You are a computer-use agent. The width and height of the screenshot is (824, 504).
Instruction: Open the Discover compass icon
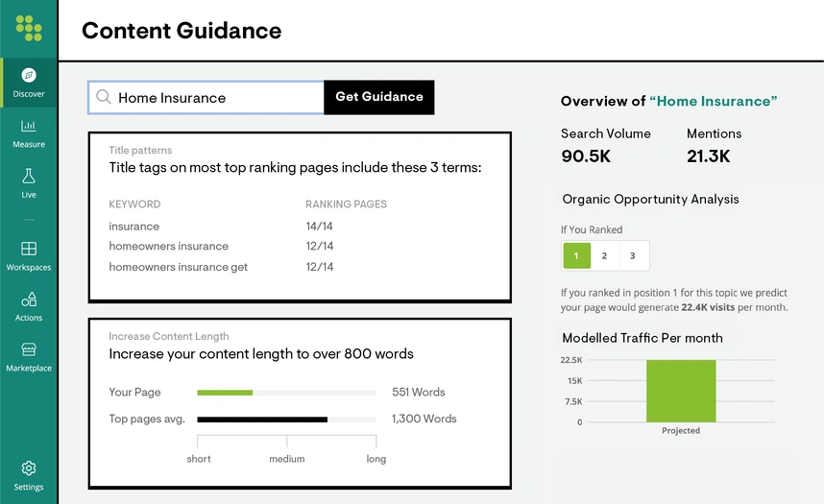[x=29, y=75]
